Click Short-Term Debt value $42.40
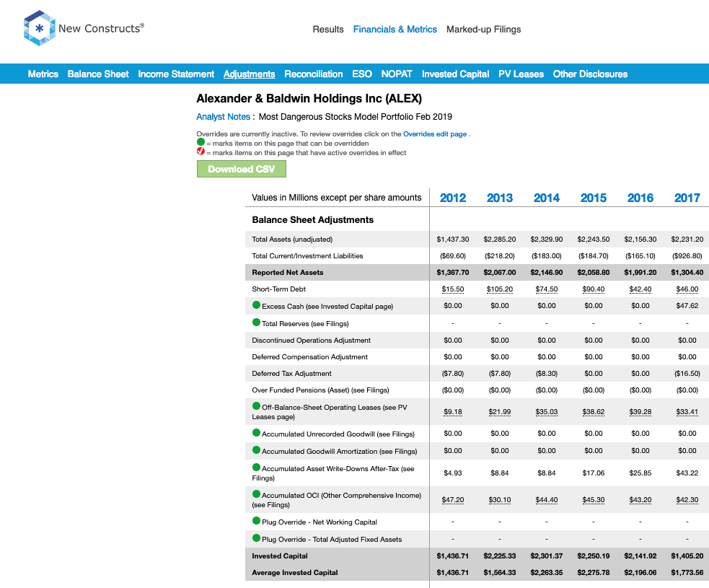 (640, 289)
